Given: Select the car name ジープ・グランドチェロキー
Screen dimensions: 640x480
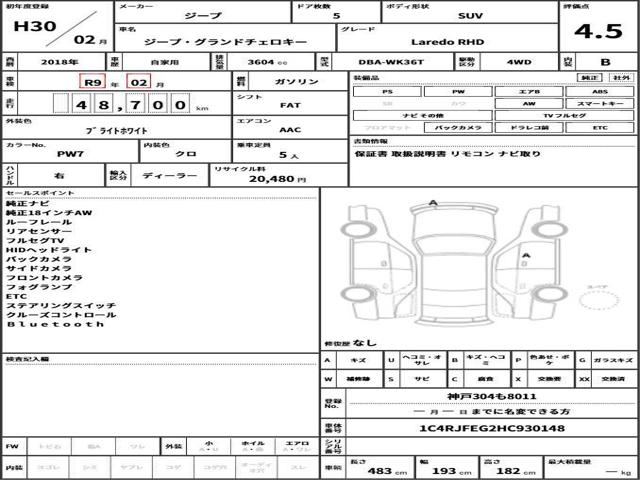Looking at the screenshot, I should point(225,42).
